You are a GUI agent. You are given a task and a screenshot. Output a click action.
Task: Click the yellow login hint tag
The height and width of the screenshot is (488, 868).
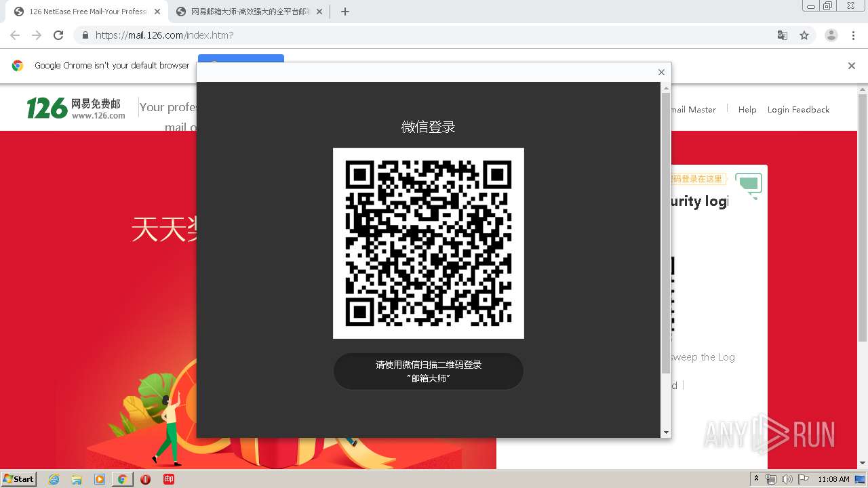click(x=698, y=179)
